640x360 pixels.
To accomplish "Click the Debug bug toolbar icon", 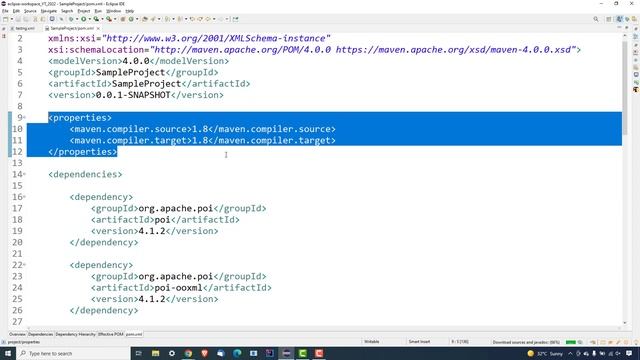I will click(x=71, y=19).
